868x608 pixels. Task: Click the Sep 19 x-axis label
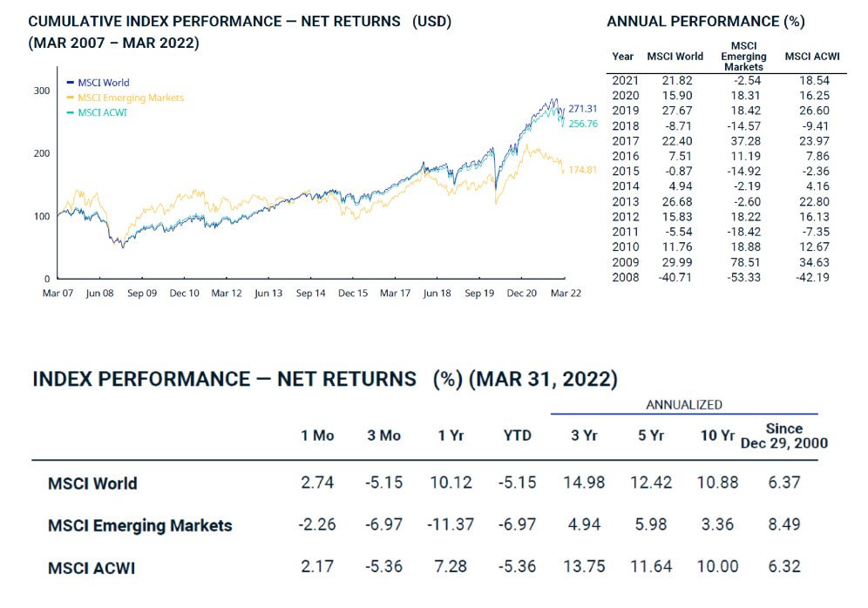click(x=479, y=294)
